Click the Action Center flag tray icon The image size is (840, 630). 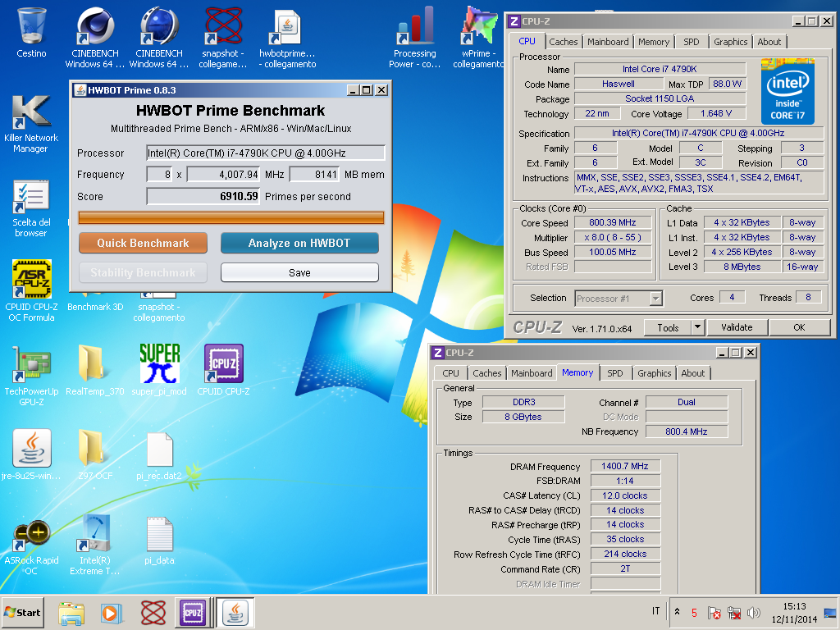pos(714,612)
